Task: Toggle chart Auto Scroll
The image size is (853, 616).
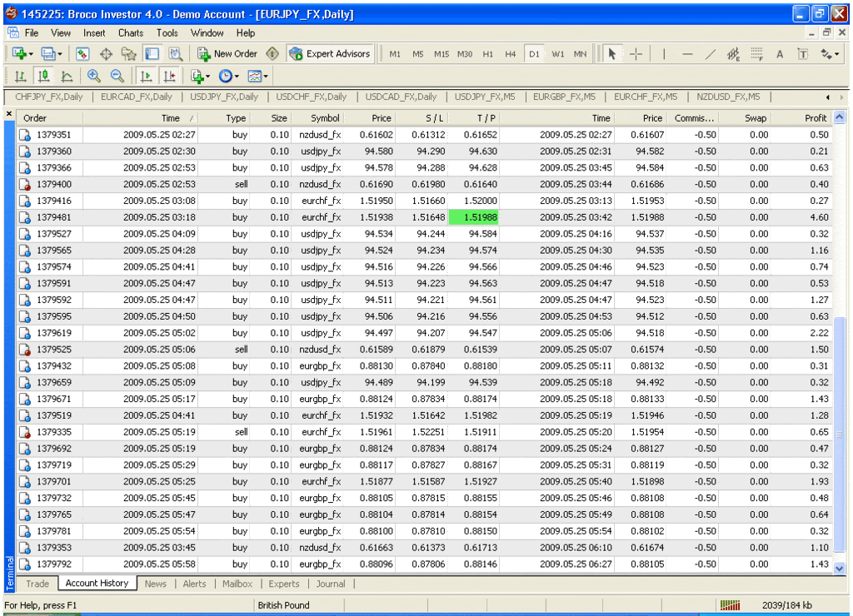Action: [x=146, y=76]
